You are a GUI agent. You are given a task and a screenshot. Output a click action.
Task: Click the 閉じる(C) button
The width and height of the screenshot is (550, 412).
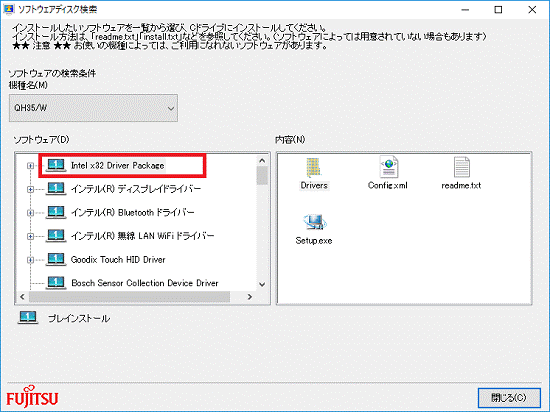509,398
